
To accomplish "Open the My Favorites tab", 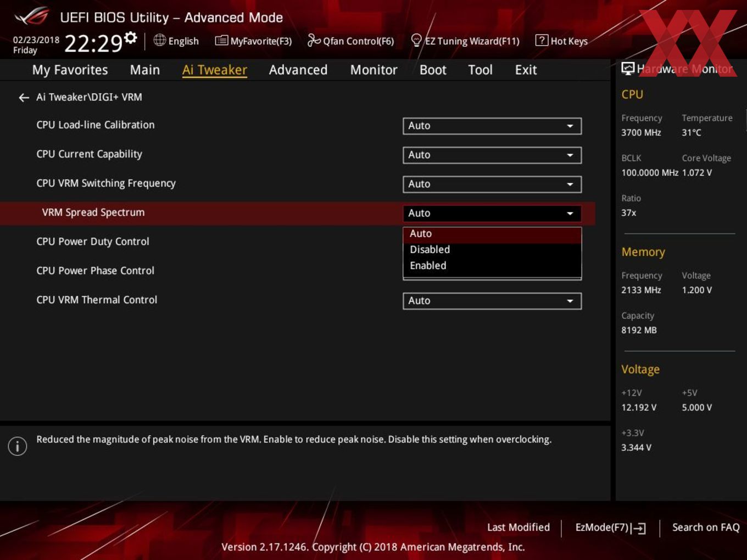I will pyautogui.click(x=70, y=70).
